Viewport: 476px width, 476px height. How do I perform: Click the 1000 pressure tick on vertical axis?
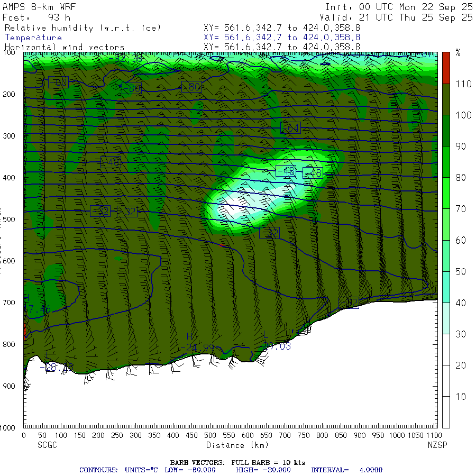(x=11, y=427)
